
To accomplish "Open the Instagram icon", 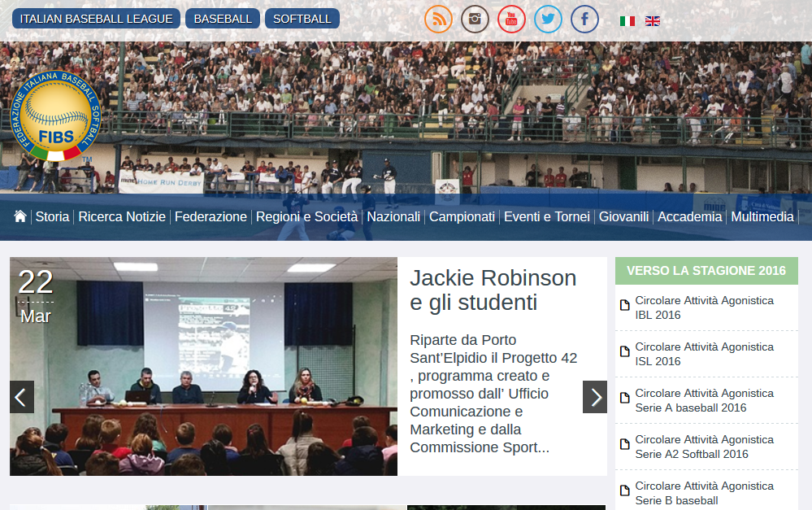I will pos(475,20).
